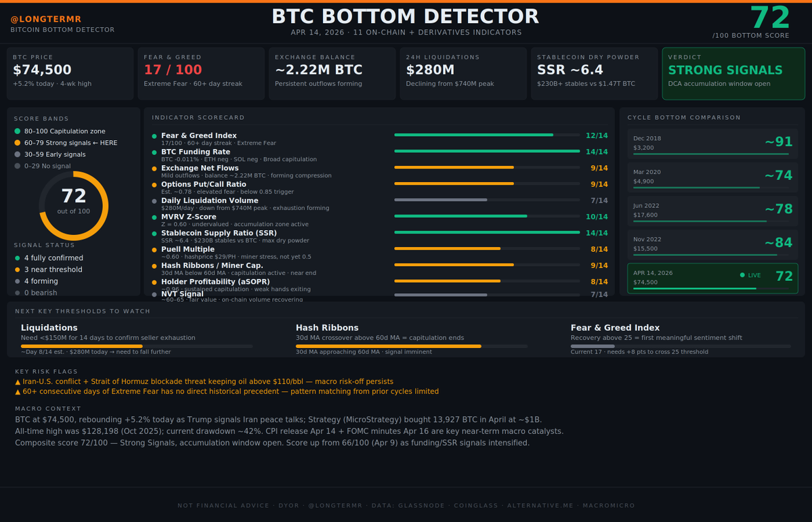Select the APR 14, 2026 live cycle card
The width and height of the screenshot is (812, 522).
[712, 278]
